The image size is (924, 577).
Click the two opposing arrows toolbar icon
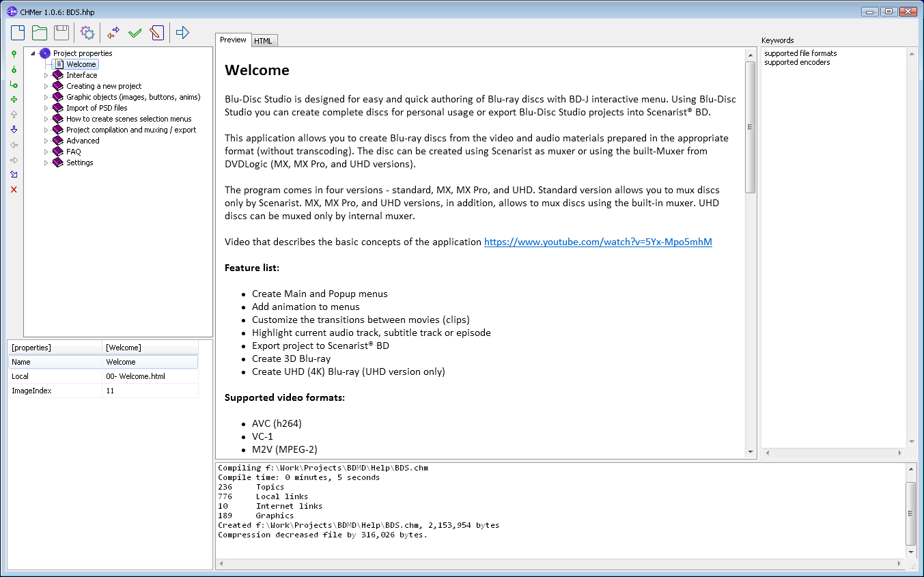click(113, 32)
